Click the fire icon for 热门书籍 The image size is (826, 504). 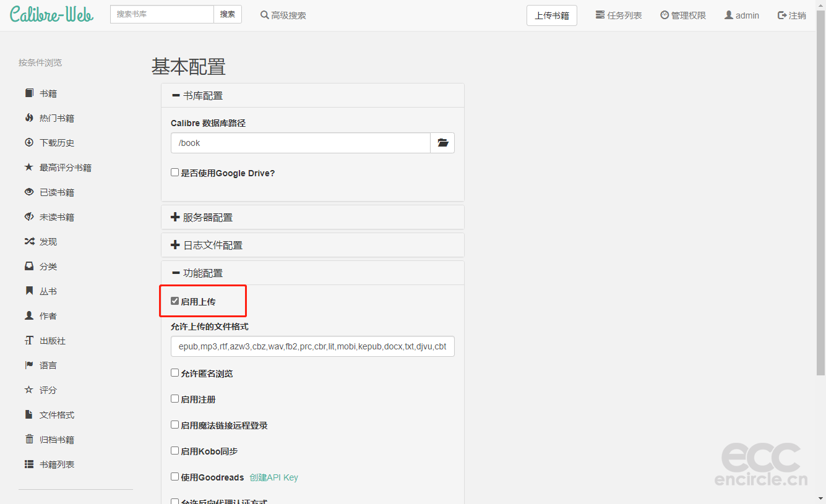click(x=29, y=118)
